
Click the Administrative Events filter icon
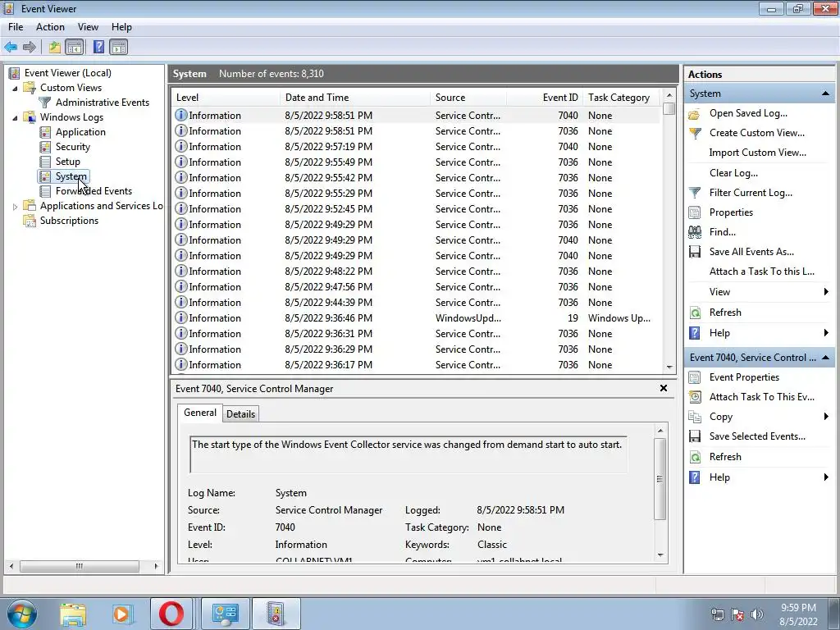pos(46,103)
